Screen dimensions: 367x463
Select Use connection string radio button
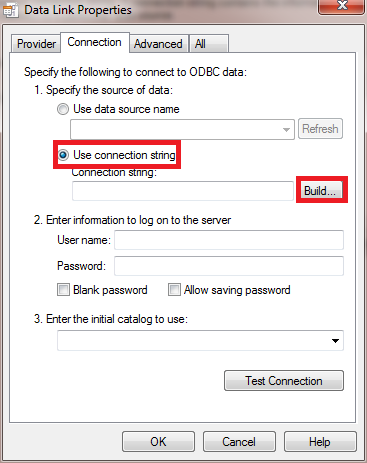pos(63,155)
